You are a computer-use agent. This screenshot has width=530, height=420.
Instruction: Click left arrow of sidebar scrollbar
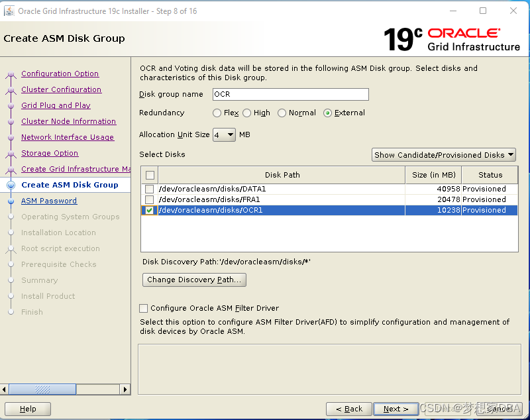click(x=4, y=390)
